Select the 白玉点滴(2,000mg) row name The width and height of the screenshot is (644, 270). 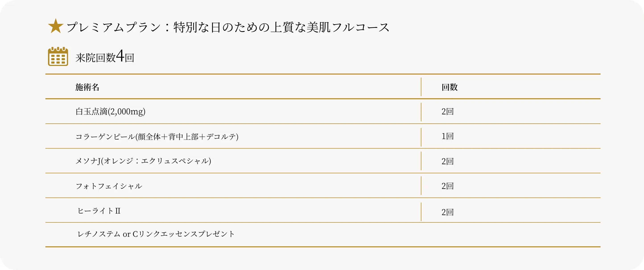[110, 112]
